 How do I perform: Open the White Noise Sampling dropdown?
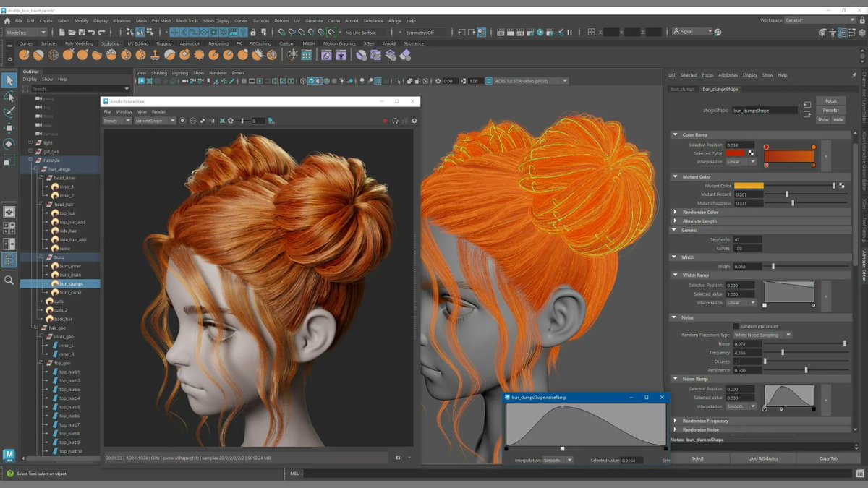tap(763, 335)
